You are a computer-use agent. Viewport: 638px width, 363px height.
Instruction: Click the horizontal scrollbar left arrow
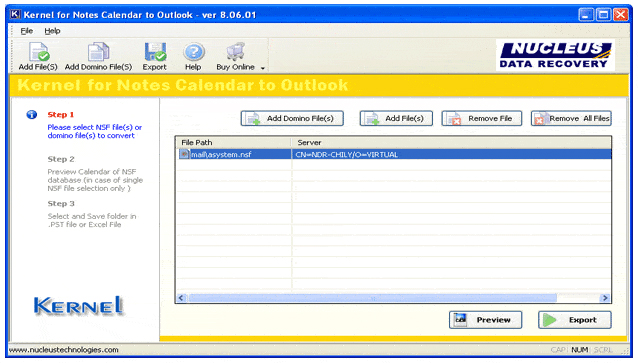coord(182,298)
